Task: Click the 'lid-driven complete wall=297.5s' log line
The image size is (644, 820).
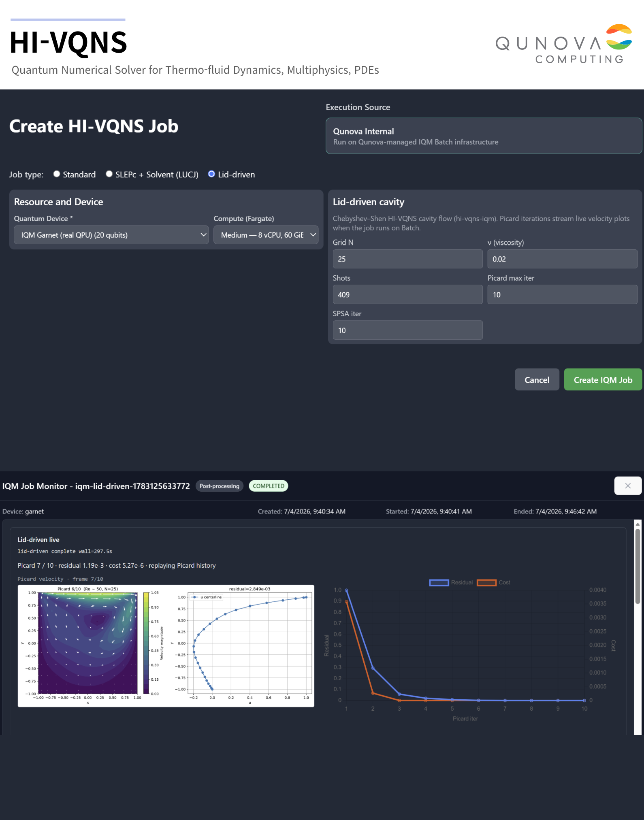Action: point(65,551)
